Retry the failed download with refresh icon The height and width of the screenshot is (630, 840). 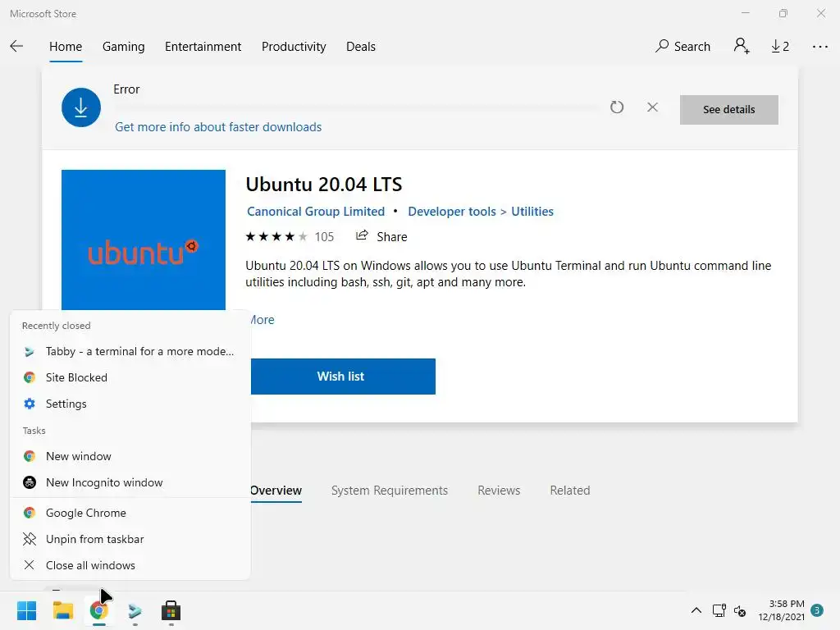pos(617,107)
